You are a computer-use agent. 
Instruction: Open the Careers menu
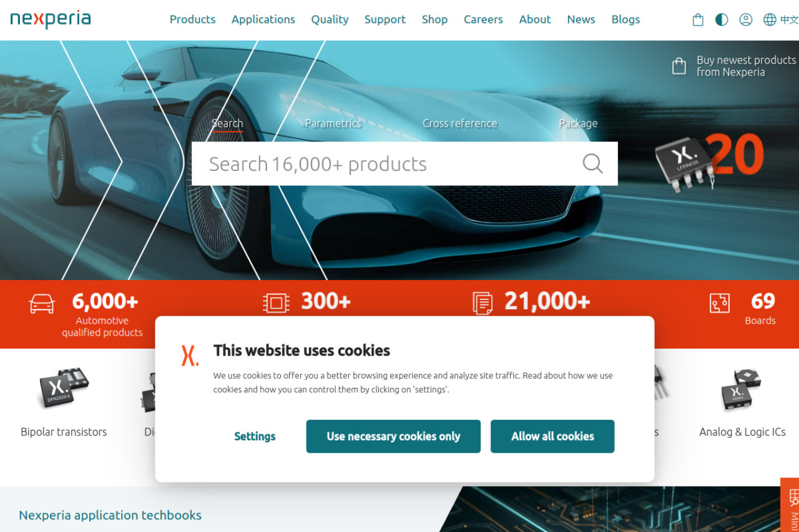tap(483, 19)
